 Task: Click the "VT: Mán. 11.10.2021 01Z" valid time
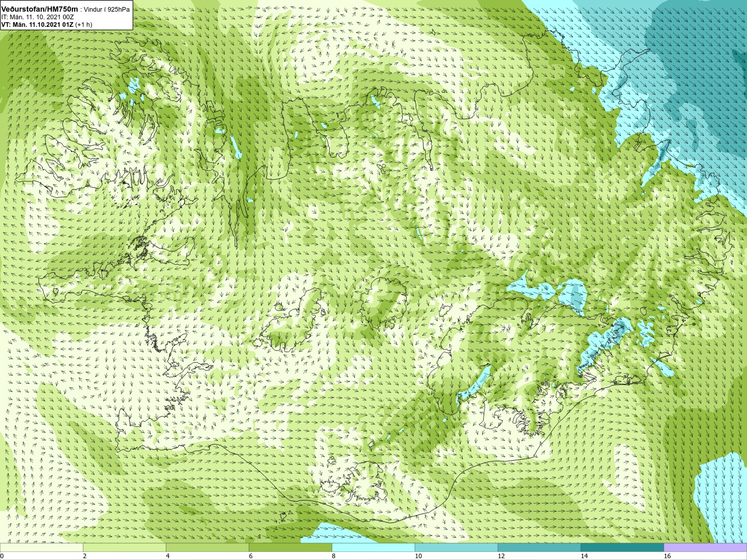37,24
